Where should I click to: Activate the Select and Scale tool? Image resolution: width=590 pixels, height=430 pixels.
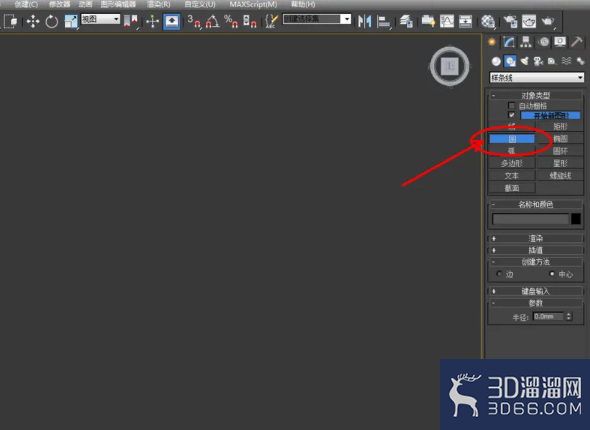(71, 21)
